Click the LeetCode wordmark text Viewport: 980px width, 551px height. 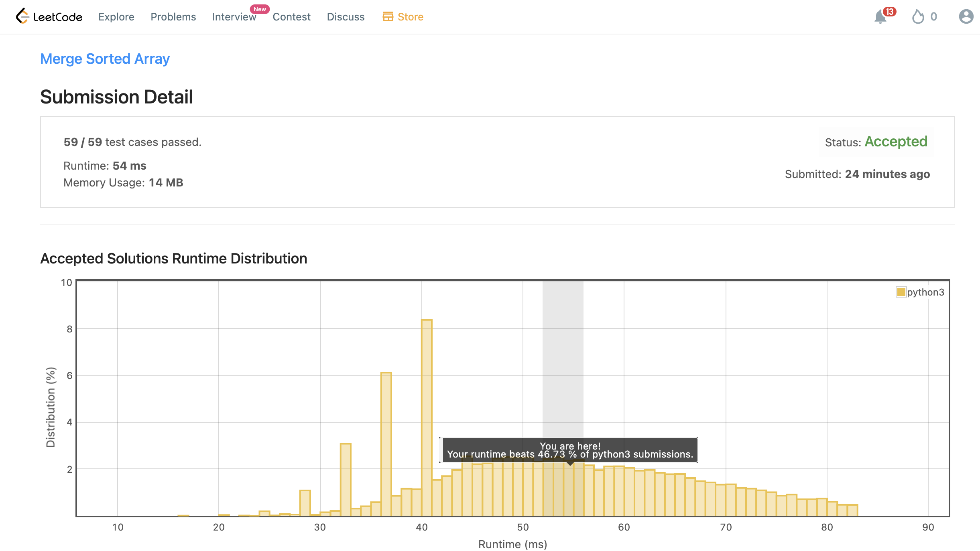[x=58, y=17]
